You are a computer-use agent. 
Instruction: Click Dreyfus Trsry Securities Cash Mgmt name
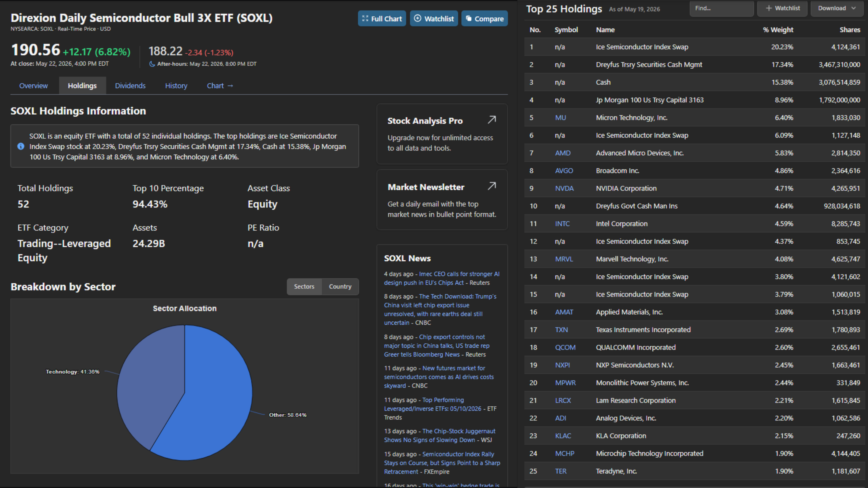[649, 65]
